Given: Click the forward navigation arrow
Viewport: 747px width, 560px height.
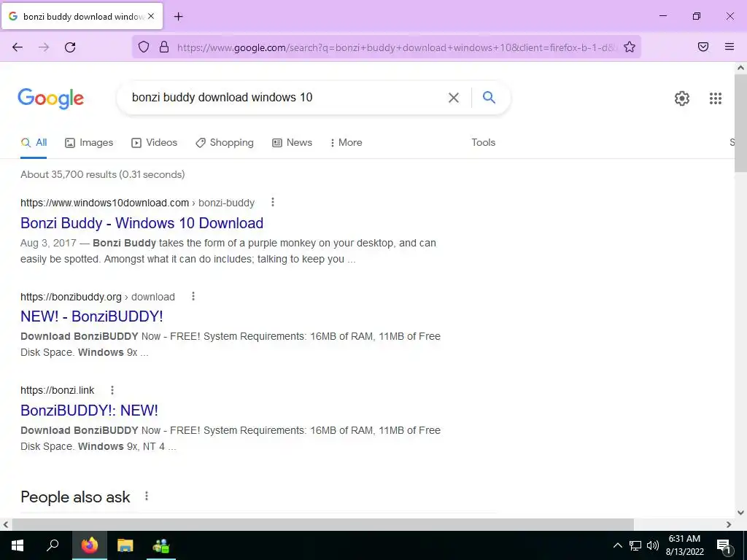Looking at the screenshot, I should click(x=44, y=47).
